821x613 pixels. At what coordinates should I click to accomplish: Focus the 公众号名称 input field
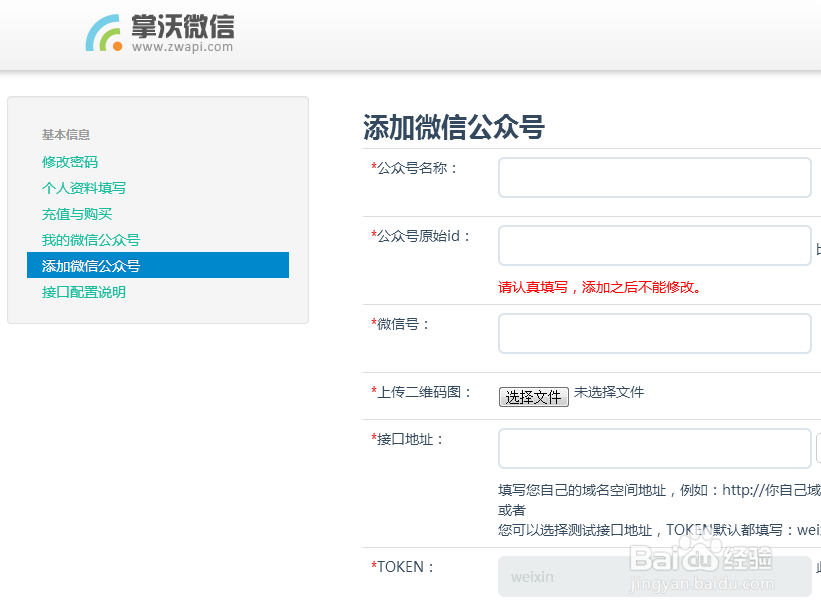[654, 178]
